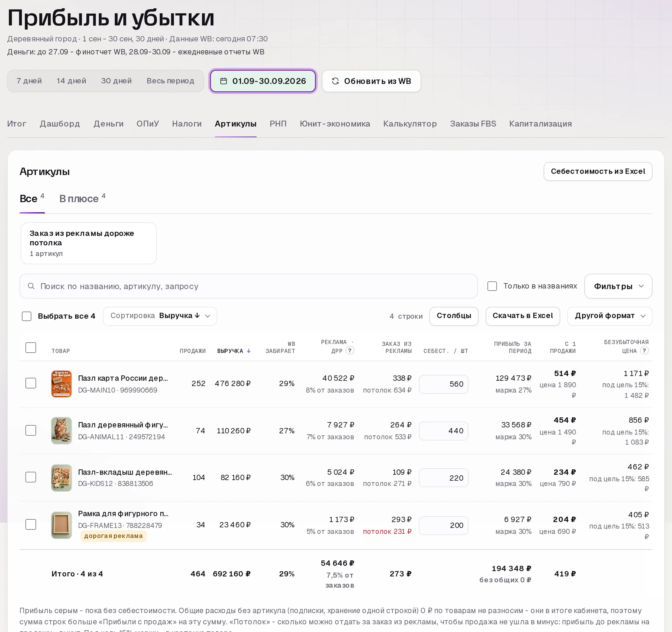Click the magnifier icon in the search field

[x=31, y=286]
